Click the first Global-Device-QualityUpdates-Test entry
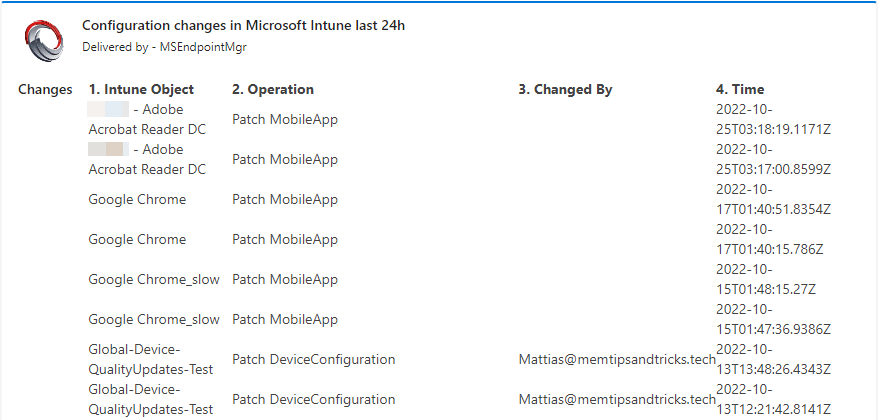Viewport: 879px width, 420px height. coord(151,359)
